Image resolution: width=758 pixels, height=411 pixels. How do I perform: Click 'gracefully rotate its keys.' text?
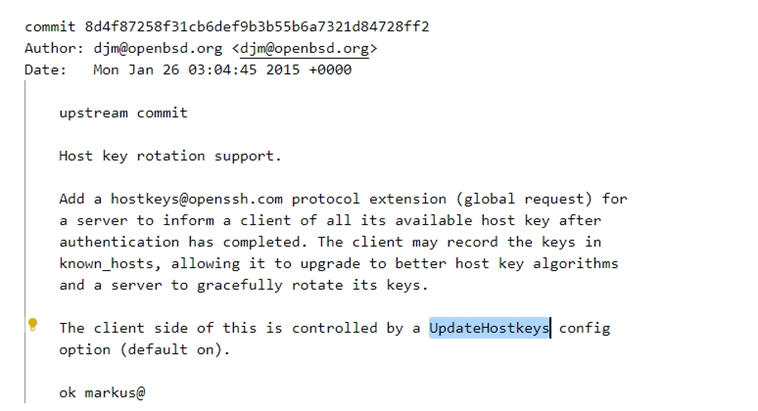pos(312,285)
